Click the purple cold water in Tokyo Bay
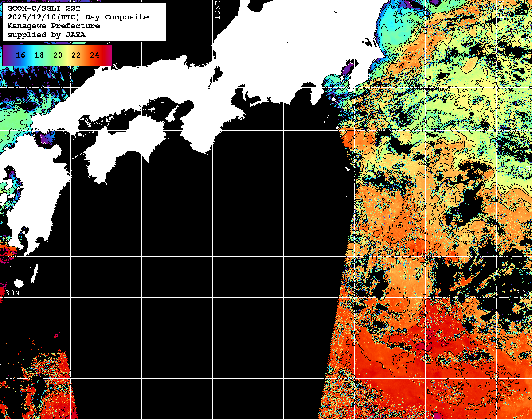532x419 pixels. tap(348, 70)
